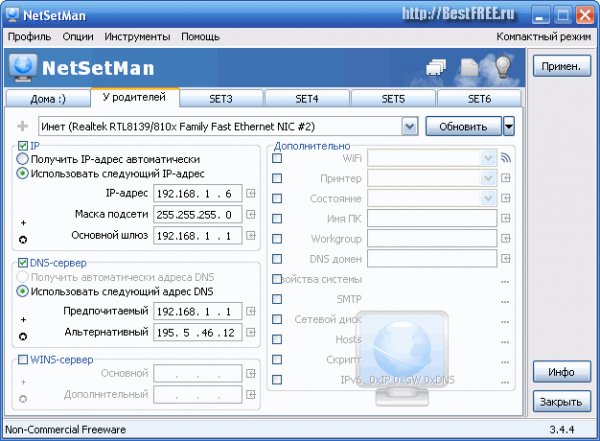The image size is (600, 441).
Task: Switch to the Дома :) tab
Action: click(48, 99)
